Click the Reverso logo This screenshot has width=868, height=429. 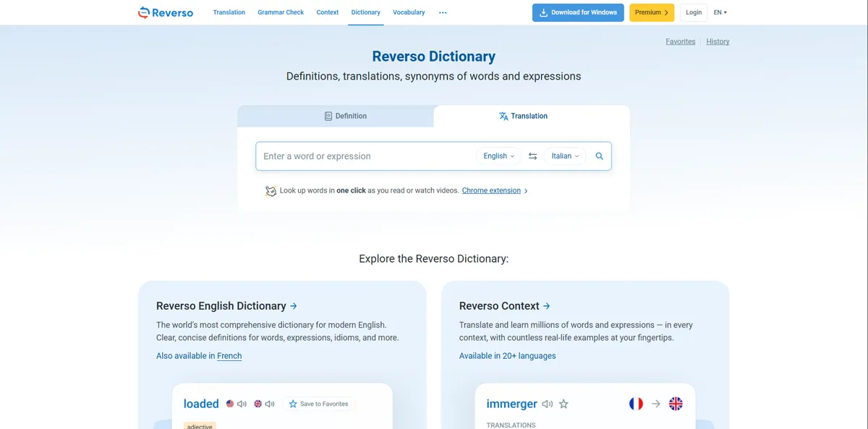[166, 12]
